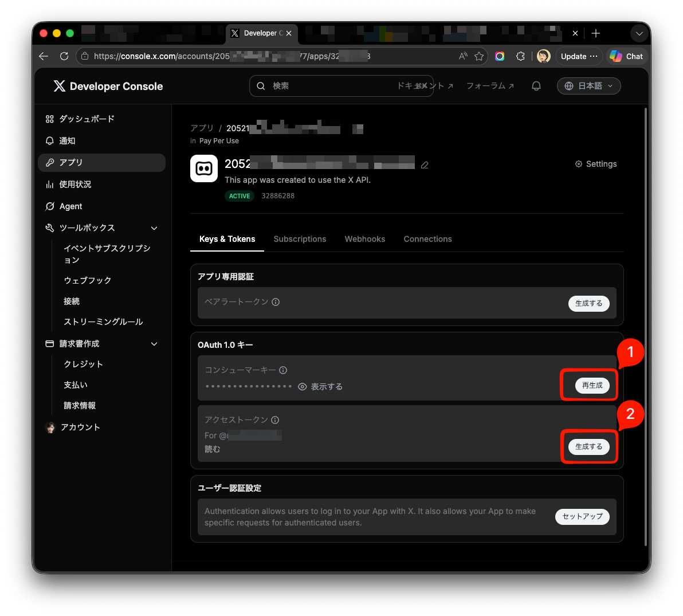
Task: Click the app robot icon thumbnail
Action: coord(204,168)
